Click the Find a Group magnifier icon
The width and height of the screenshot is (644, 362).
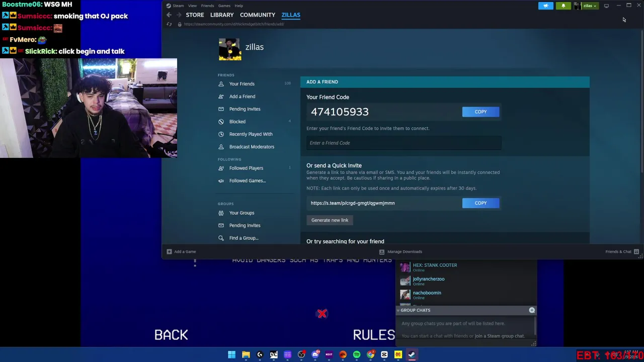pos(221,238)
